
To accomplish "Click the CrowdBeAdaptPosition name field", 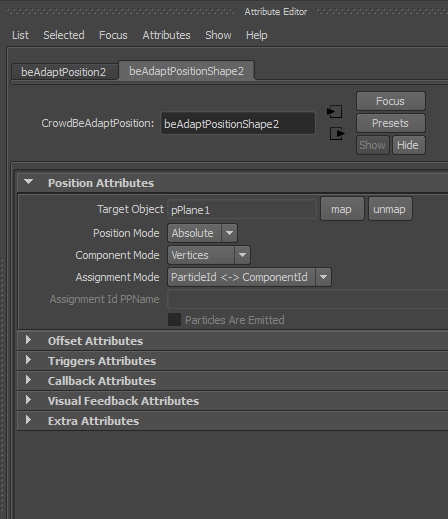I will click(238, 124).
